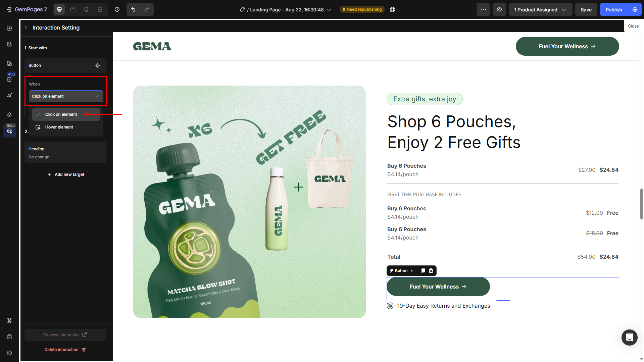Screen dimensions: 644x362
Task: Pick element with Button target crosshair
Action: click(98, 65)
